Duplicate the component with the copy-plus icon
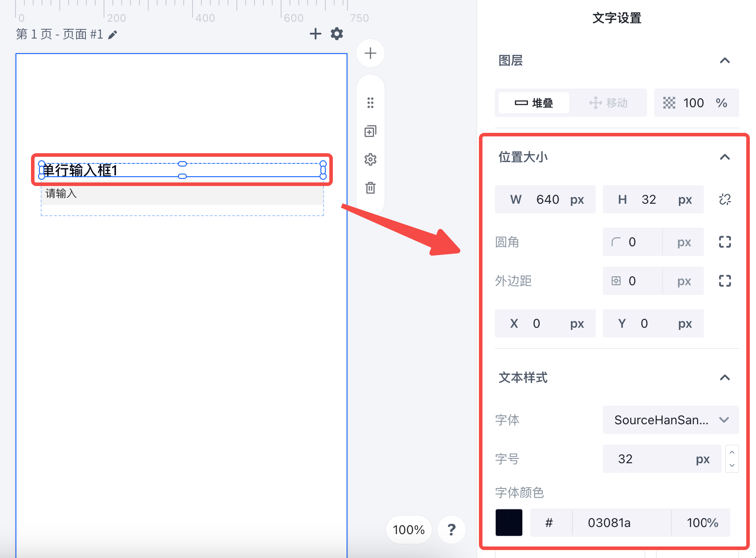The image size is (756, 558). click(x=370, y=131)
